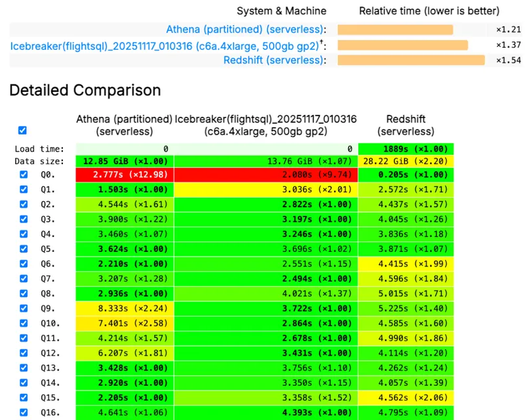Uncheck the Q5 query checkbox
The height and width of the screenshot is (420, 525).
point(24,249)
